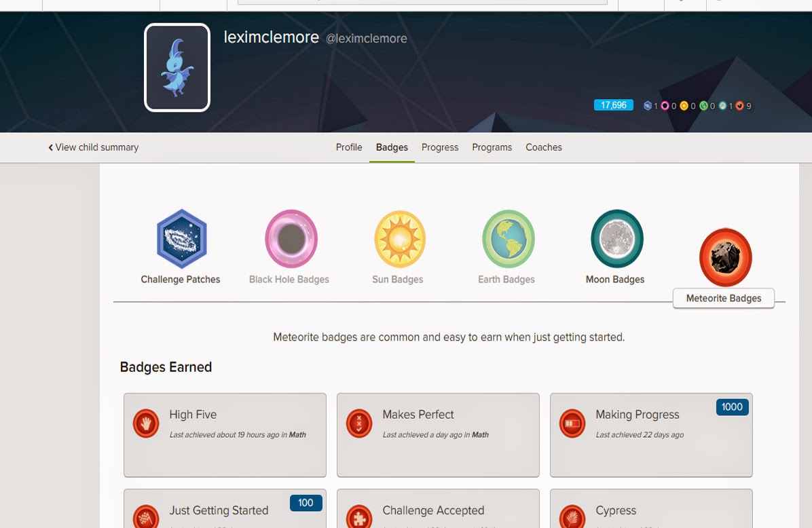
Task: Click the Sun Badges label
Action: click(398, 280)
